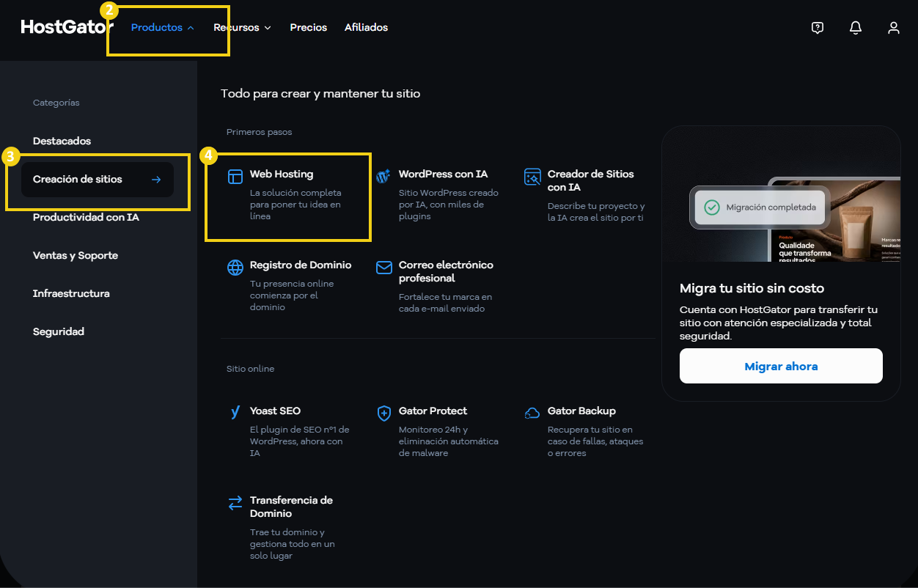Image resolution: width=918 pixels, height=588 pixels.
Task: Click the Web Hosting layout icon
Action: coord(235,176)
